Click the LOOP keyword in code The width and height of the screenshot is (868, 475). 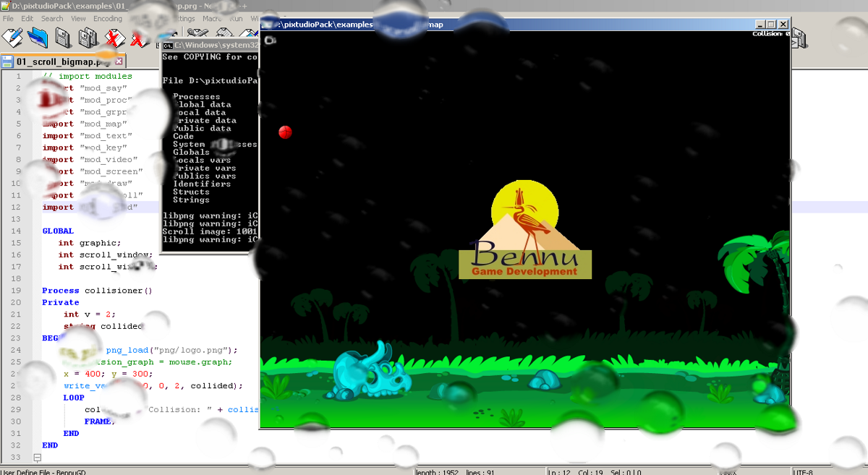(x=74, y=398)
